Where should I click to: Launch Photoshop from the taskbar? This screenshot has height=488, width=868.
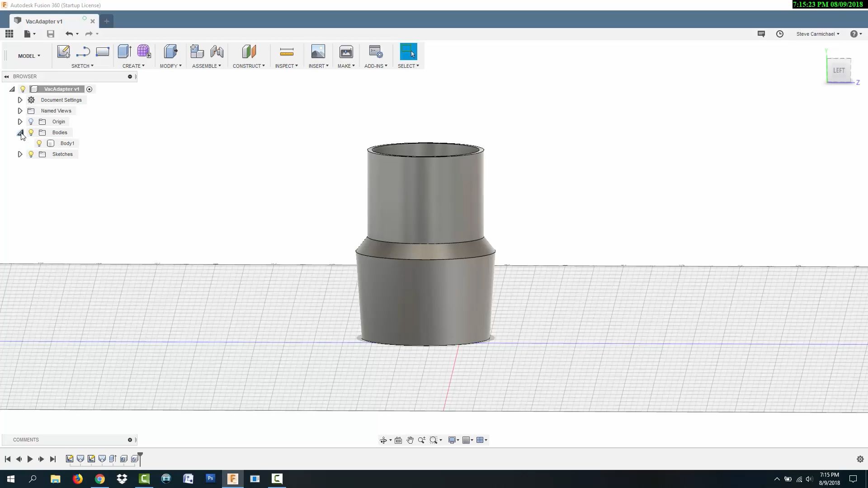click(210, 479)
